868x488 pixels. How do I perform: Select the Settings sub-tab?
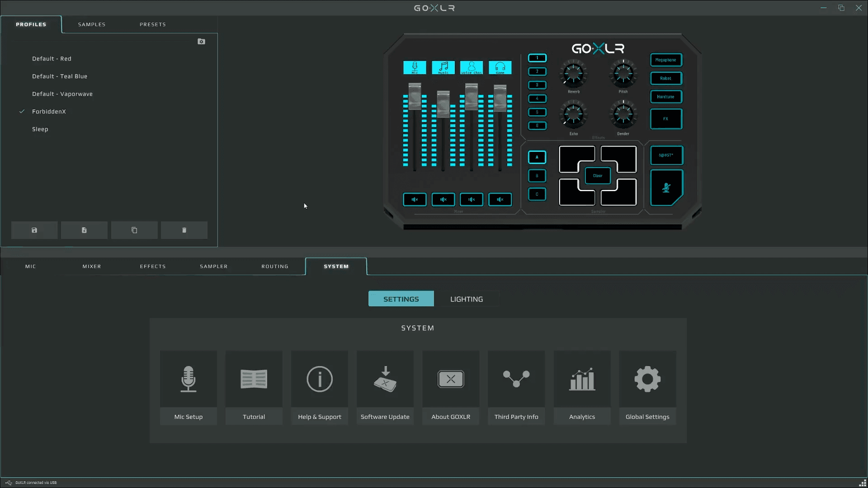click(401, 299)
